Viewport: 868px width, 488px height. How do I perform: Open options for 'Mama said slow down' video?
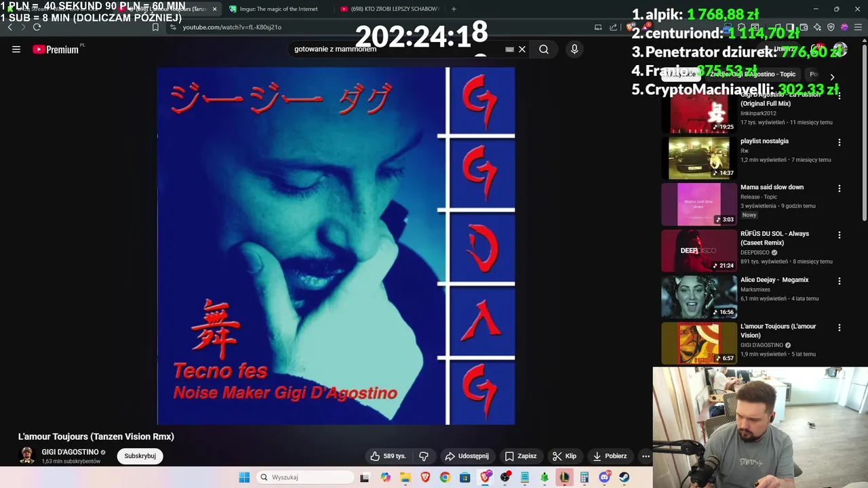[840, 188]
